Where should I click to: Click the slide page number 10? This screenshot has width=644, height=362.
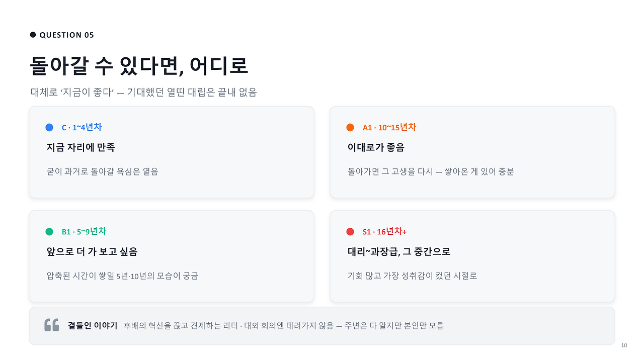point(624,345)
